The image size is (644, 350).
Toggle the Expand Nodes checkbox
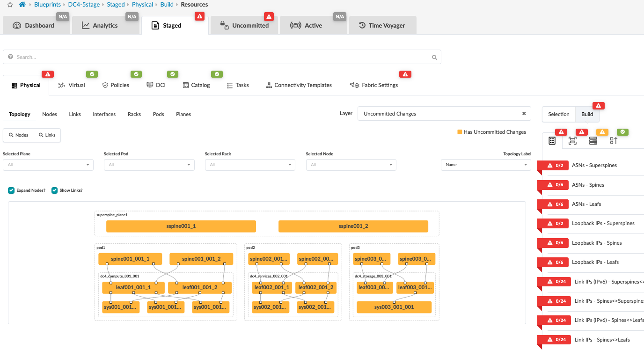click(11, 190)
